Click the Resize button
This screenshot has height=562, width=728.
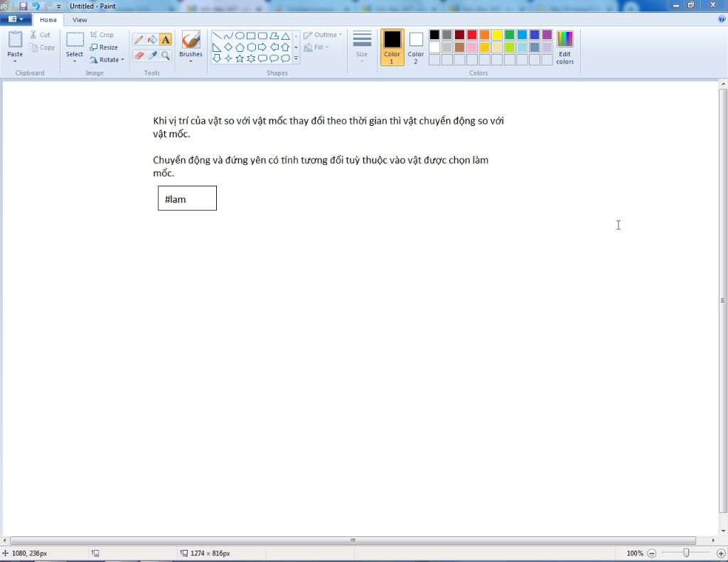pos(104,47)
